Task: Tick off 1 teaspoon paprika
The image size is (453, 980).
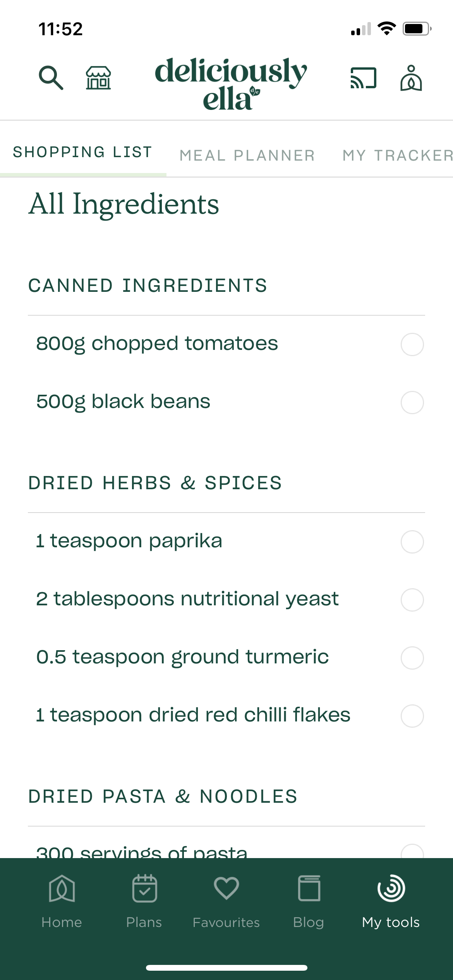Action: tap(412, 542)
